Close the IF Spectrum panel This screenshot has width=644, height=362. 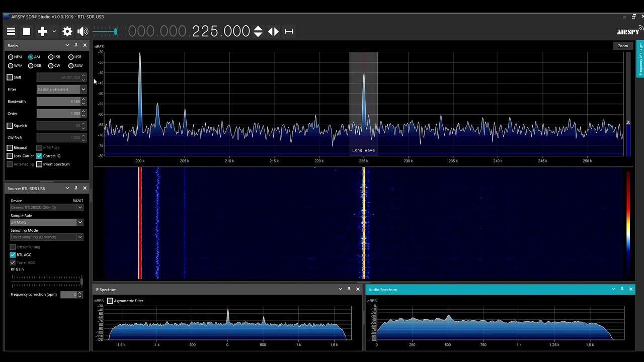click(x=358, y=289)
